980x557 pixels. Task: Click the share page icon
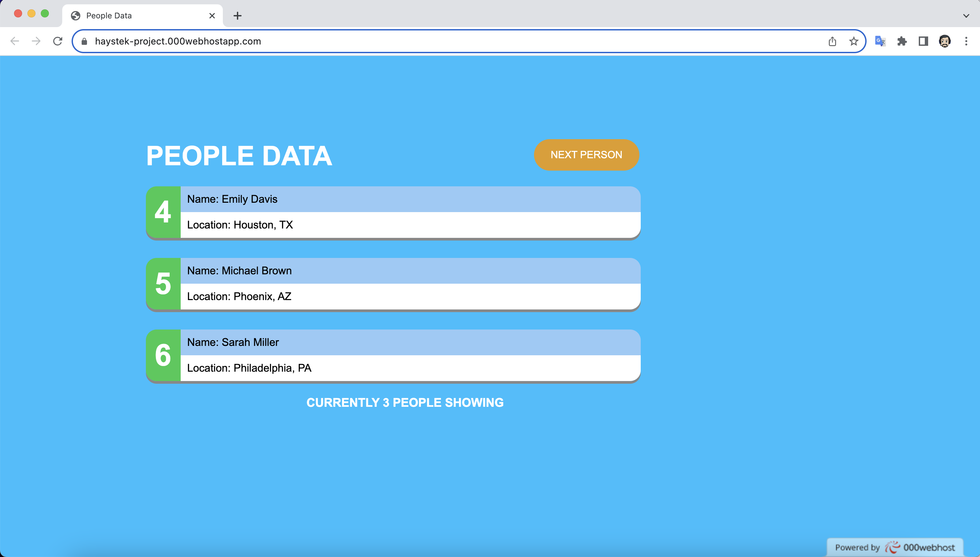832,41
